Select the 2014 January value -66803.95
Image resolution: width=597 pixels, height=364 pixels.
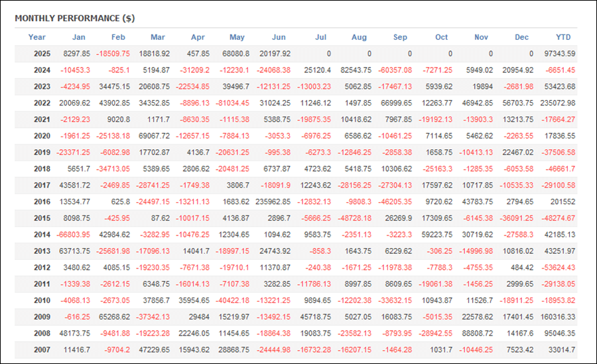click(74, 235)
